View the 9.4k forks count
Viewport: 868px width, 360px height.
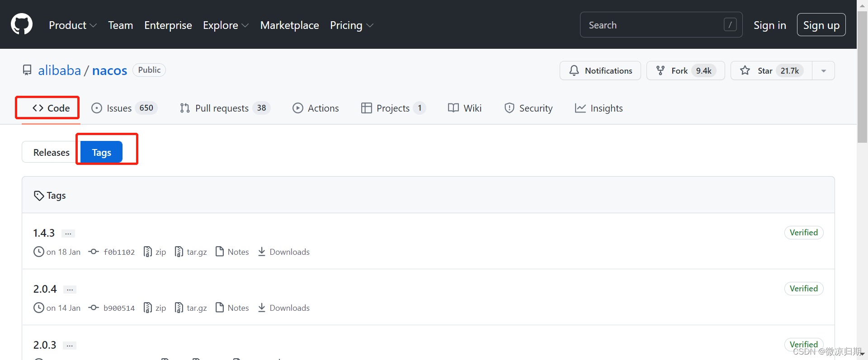(703, 71)
